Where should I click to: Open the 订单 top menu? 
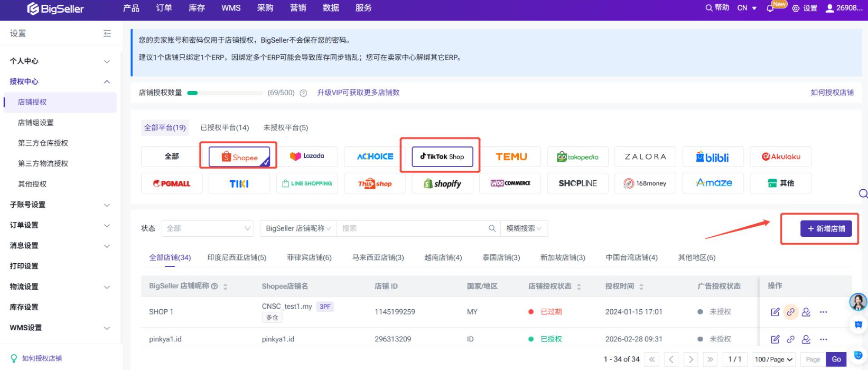164,8
